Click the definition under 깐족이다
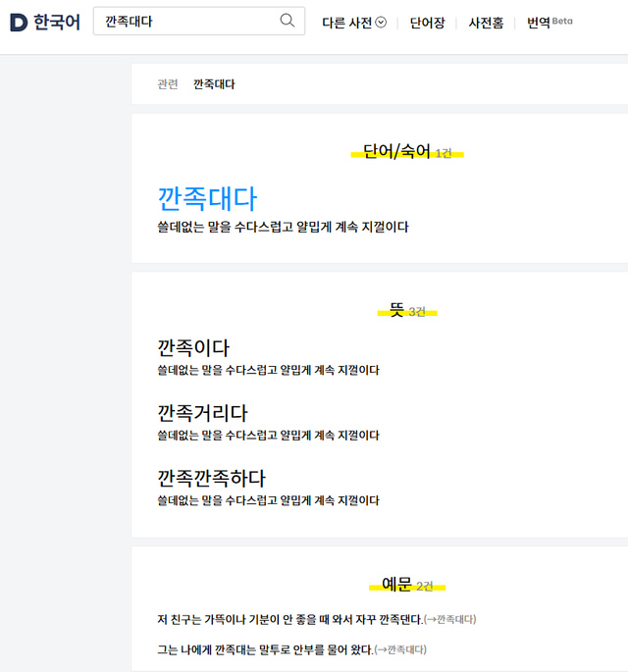 [x=268, y=370]
